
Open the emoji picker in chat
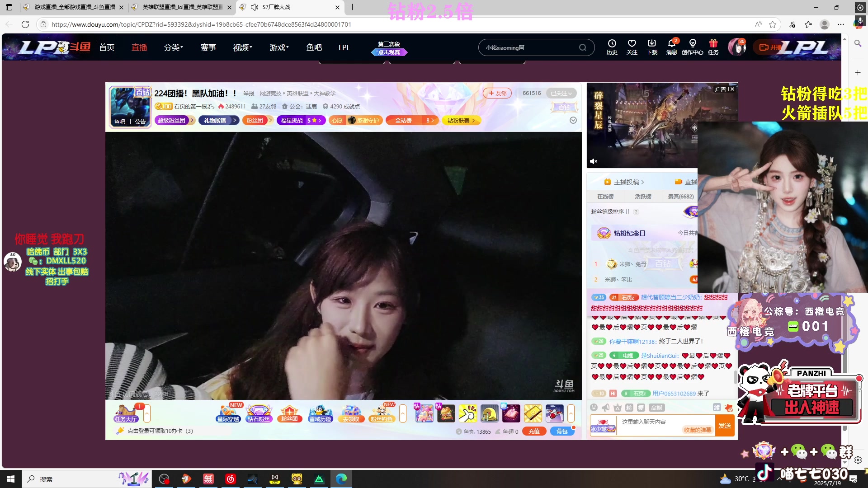tap(594, 407)
